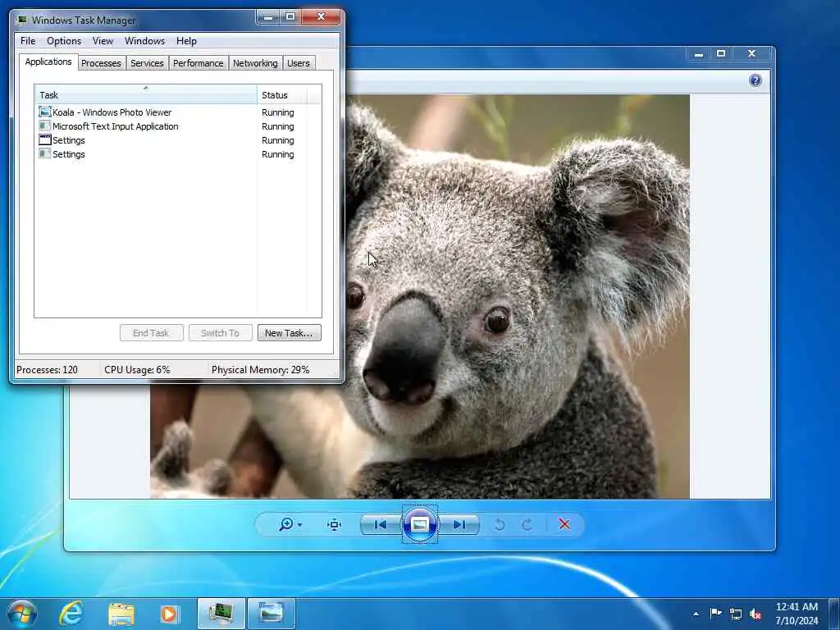Viewport: 840px width, 630px height.
Task: Click the Microsoft Text Input Application icon
Action: pyautogui.click(x=45, y=126)
